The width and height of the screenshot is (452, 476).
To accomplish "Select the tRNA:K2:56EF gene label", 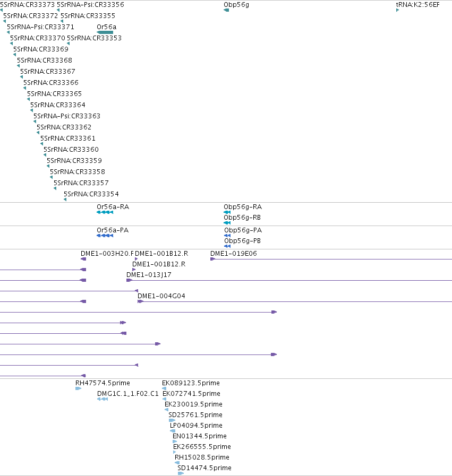I will tap(417, 5).
